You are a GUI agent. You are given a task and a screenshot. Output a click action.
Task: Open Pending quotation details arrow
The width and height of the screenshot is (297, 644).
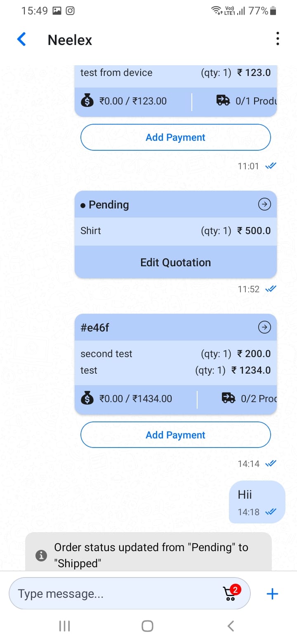pyautogui.click(x=264, y=204)
